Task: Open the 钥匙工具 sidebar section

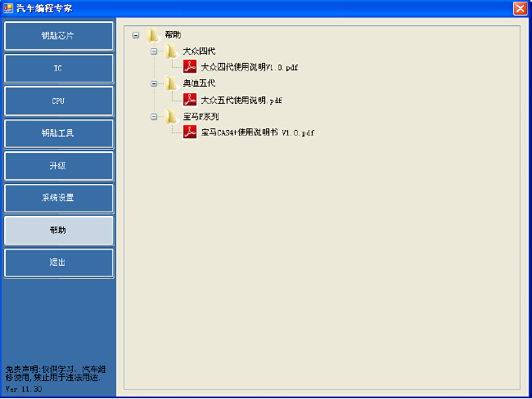Action: click(59, 133)
